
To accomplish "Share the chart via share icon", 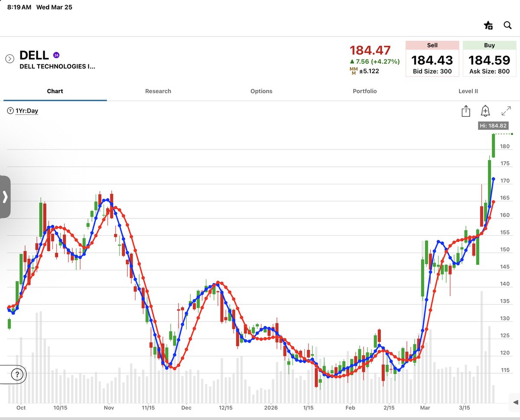I will [x=466, y=111].
